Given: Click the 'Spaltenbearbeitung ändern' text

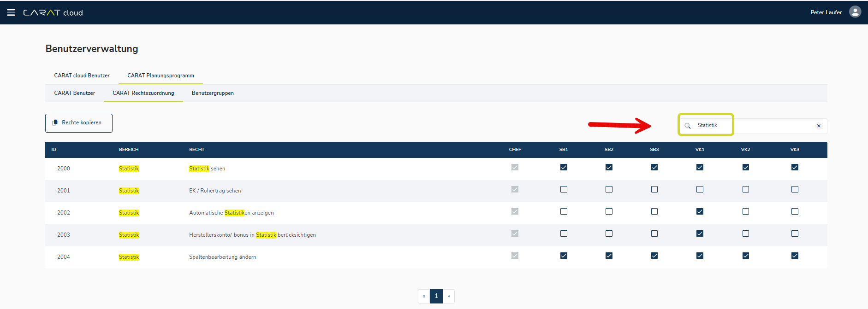Looking at the screenshot, I should 223,257.
